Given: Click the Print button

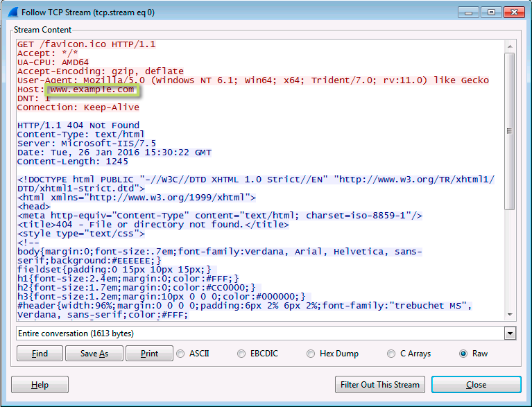Looking at the screenshot, I should 149,354.
